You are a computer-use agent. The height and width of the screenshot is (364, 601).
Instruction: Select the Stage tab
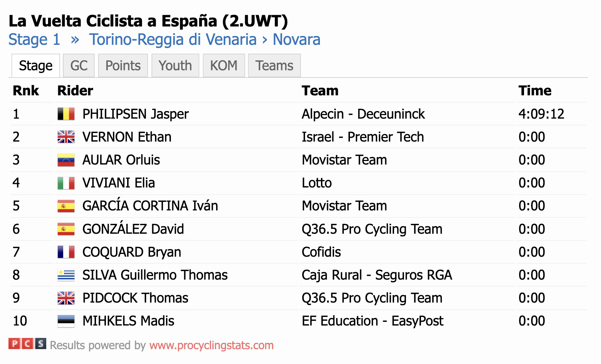click(36, 66)
